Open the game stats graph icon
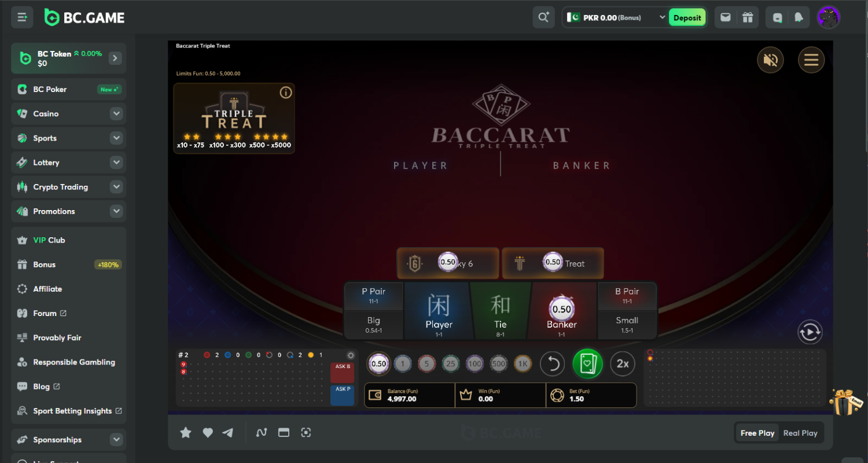This screenshot has width=868, height=463. coord(262,432)
